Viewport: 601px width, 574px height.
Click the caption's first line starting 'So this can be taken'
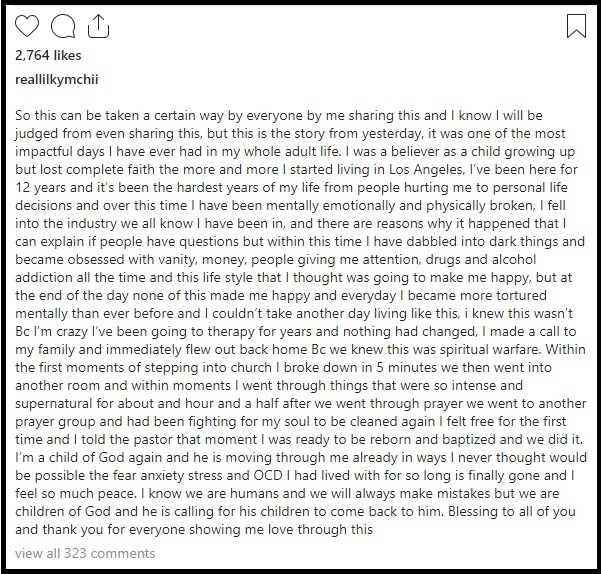[x=279, y=115]
